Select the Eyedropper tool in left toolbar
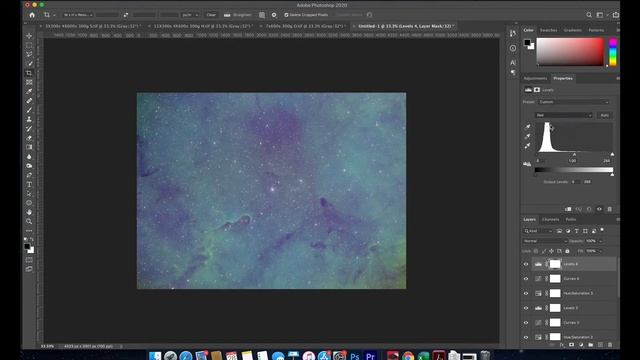The width and height of the screenshot is (640, 360). click(x=29, y=91)
